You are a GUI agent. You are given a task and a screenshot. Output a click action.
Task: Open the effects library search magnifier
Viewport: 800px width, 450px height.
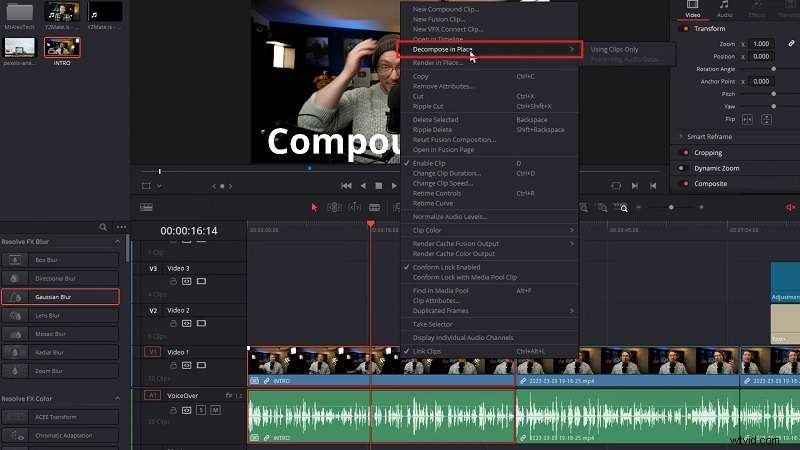click(x=103, y=227)
